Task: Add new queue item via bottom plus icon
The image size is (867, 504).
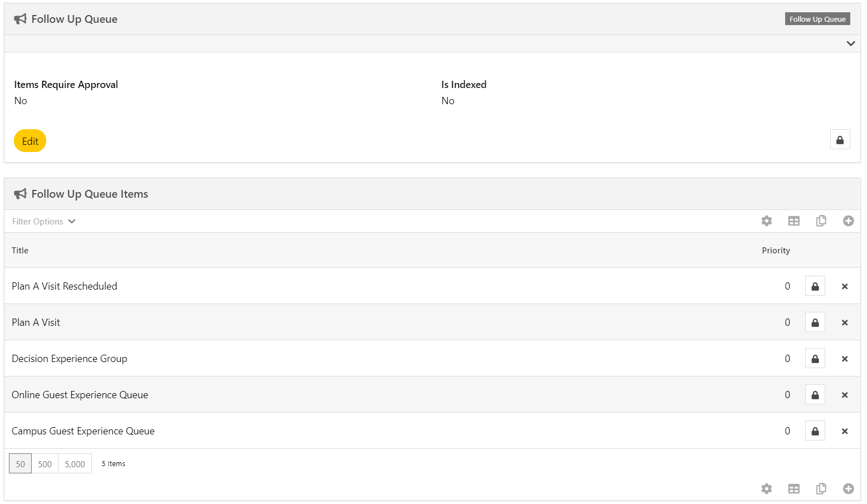Action: (x=848, y=489)
